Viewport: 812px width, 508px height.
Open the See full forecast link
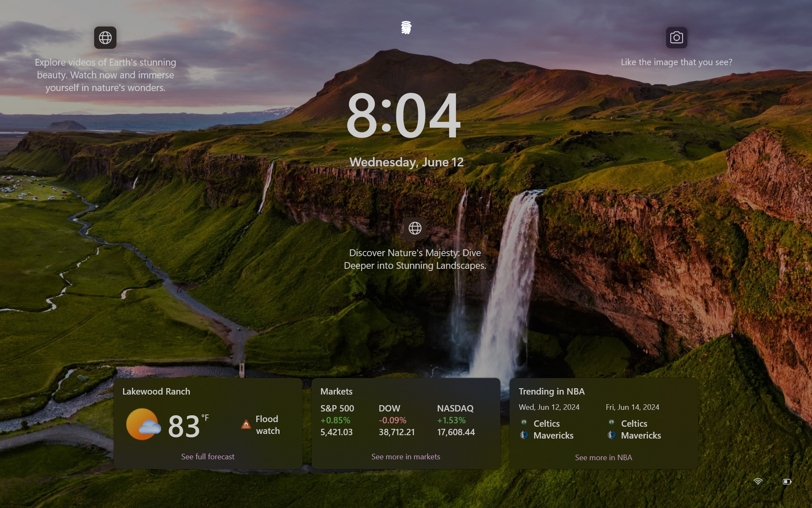pos(208,457)
